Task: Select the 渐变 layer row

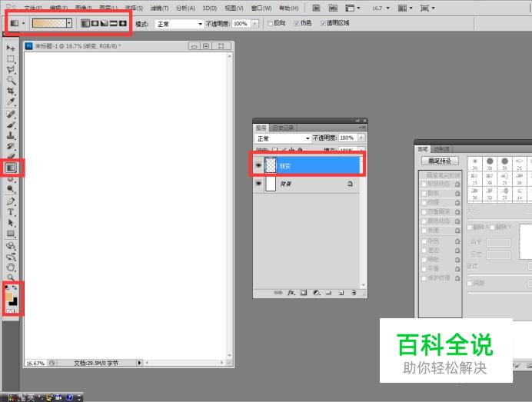Action: tap(307, 165)
